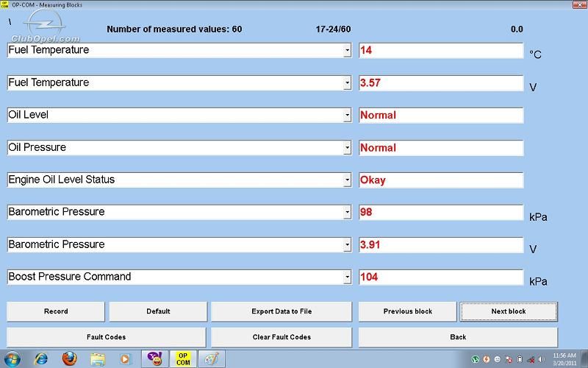Open the Engine Oil Level Status dropdown

347,180
